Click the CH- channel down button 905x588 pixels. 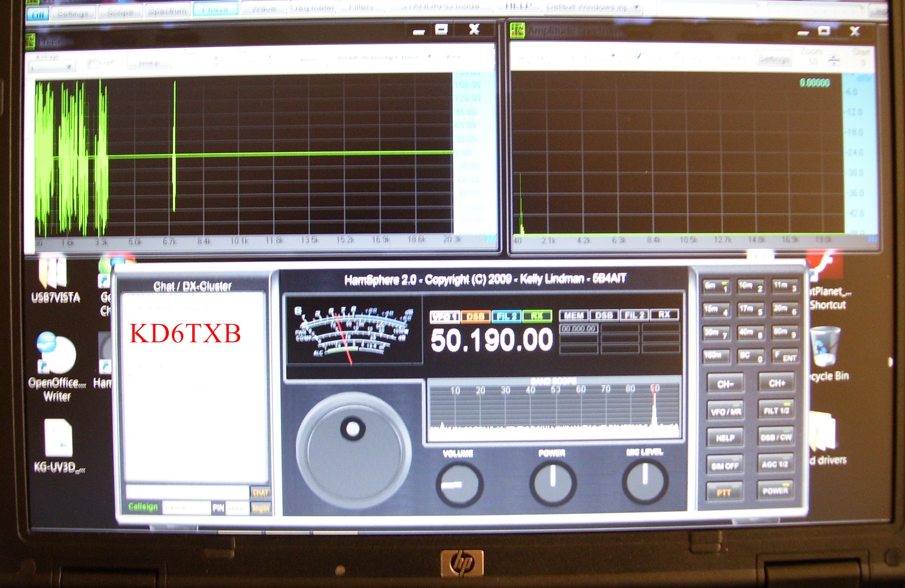(x=725, y=383)
